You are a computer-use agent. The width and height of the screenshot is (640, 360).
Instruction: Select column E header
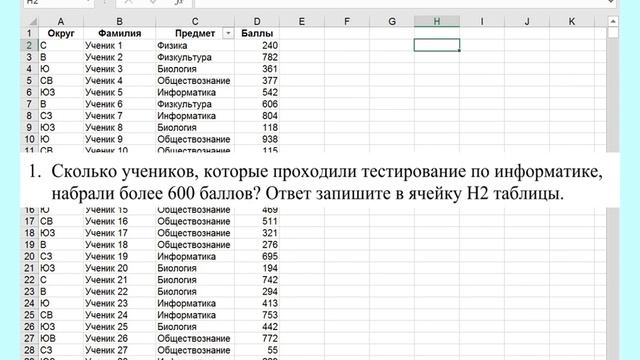(302, 21)
